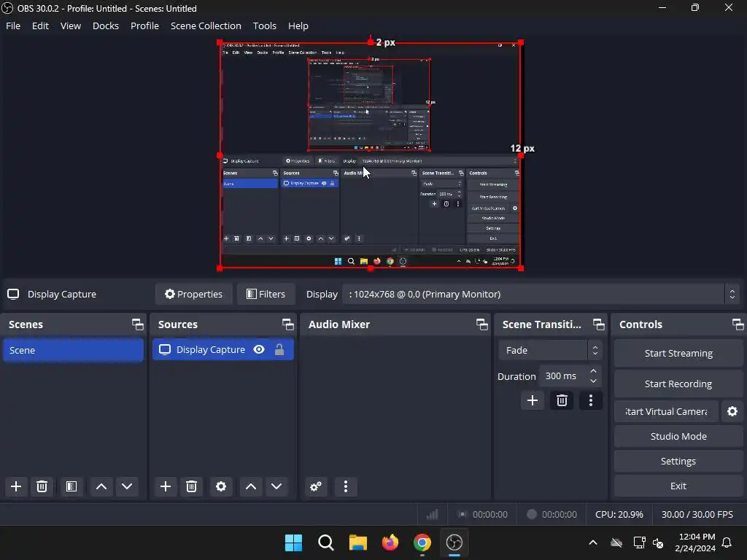Open Windows Start menu
The height and width of the screenshot is (560, 747).
[x=293, y=542]
